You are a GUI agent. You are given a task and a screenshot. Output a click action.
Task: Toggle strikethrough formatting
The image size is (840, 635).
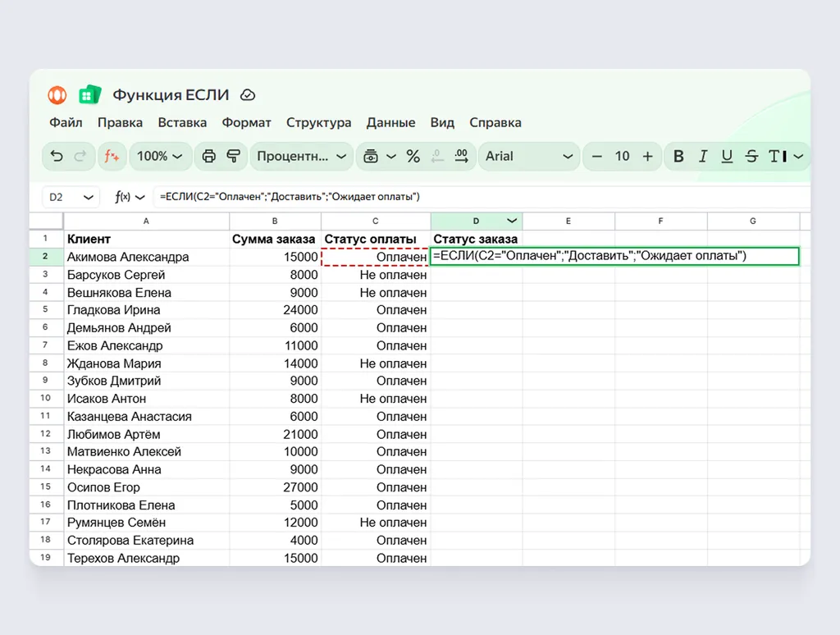click(x=751, y=156)
